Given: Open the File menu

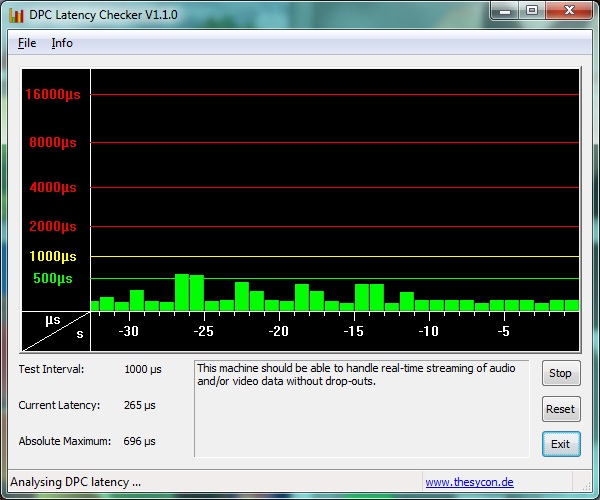Looking at the screenshot, I should [27, 43].
